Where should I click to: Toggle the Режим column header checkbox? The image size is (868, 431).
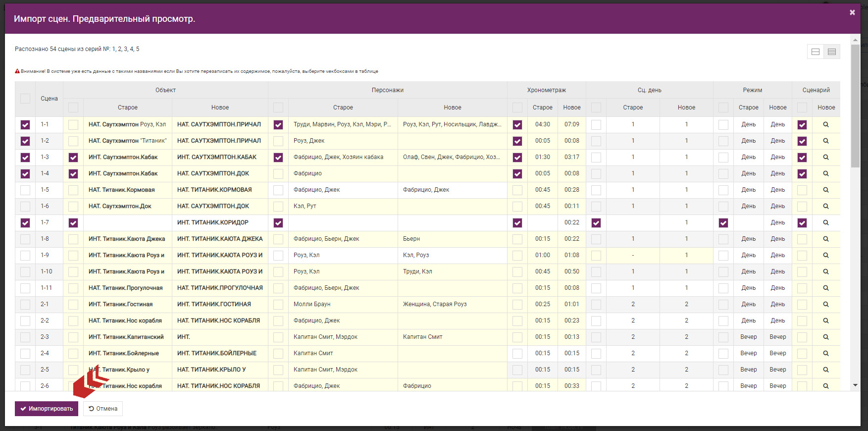coord(723,108)
